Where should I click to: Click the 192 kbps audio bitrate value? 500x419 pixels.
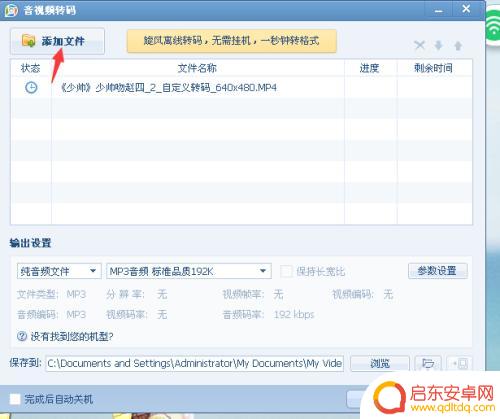[x=294, y=314]
